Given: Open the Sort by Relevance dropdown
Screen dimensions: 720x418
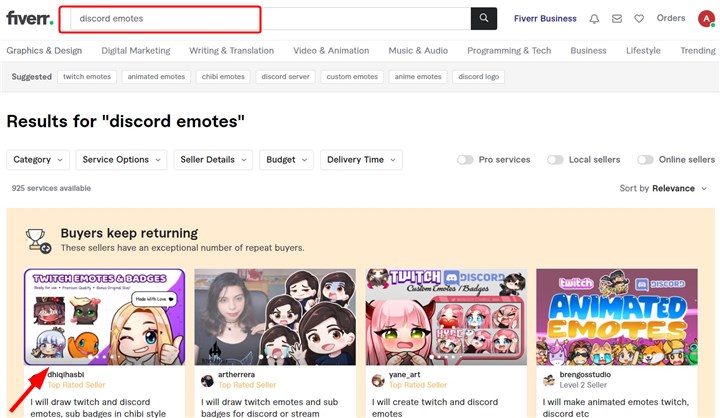Looking at the screenshot, I should [663, 188].
